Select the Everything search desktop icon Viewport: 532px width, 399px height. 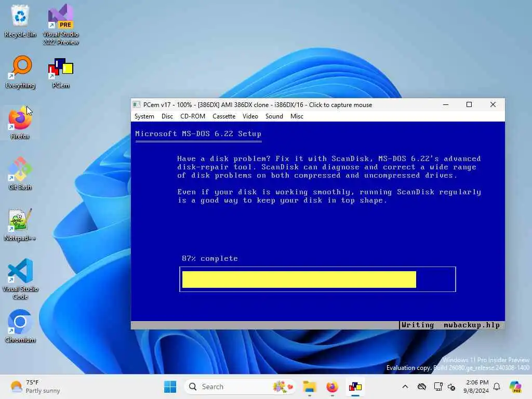click(x=20, y=72)
